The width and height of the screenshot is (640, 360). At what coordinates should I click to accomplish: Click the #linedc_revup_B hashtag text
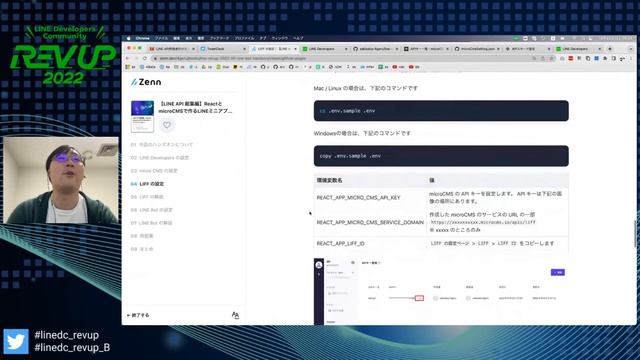coord(72,347)
